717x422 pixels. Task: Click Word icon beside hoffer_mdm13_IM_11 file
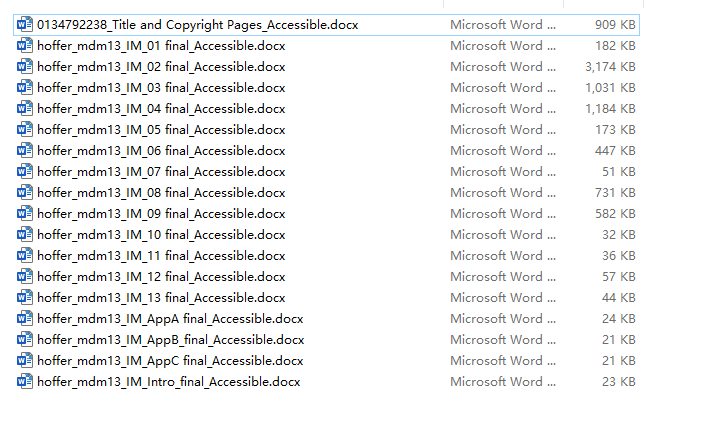click(25, 256)
